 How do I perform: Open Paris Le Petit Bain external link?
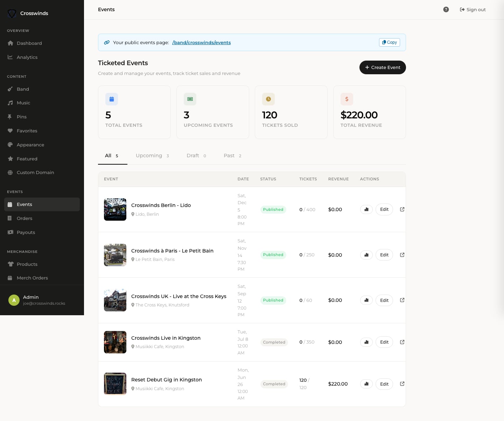click(402, 255)
